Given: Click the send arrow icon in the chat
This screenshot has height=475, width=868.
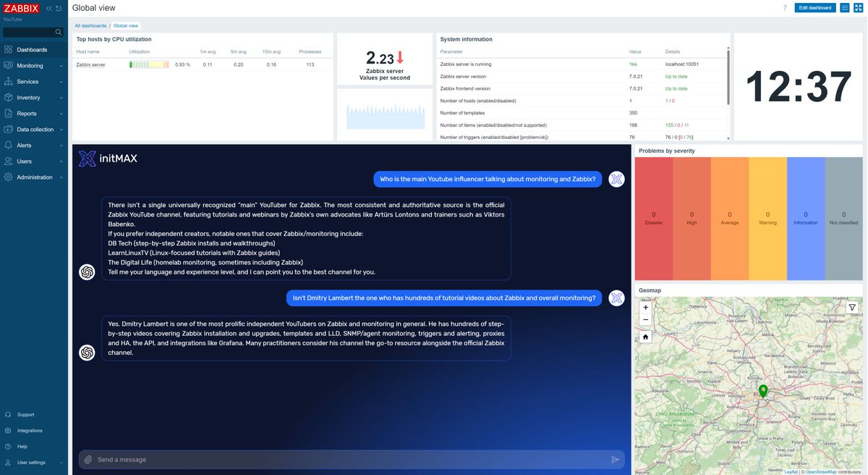Looking at the screenshot, I should pyautogui.click(x=616, y=459).
